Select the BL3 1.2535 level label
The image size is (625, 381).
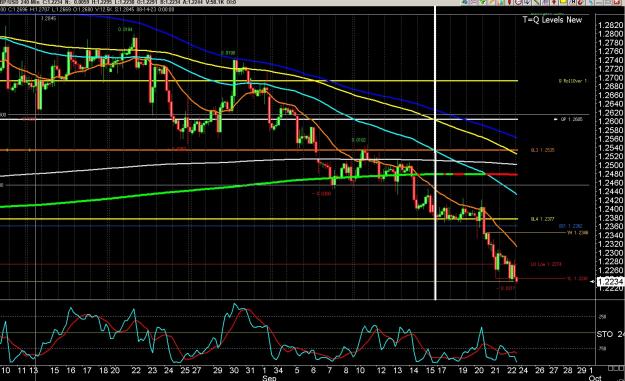[x=542, y=150]
